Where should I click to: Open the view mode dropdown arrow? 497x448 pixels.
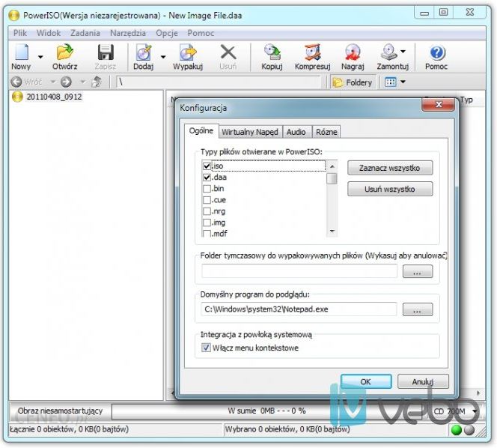tap(403, 82)
